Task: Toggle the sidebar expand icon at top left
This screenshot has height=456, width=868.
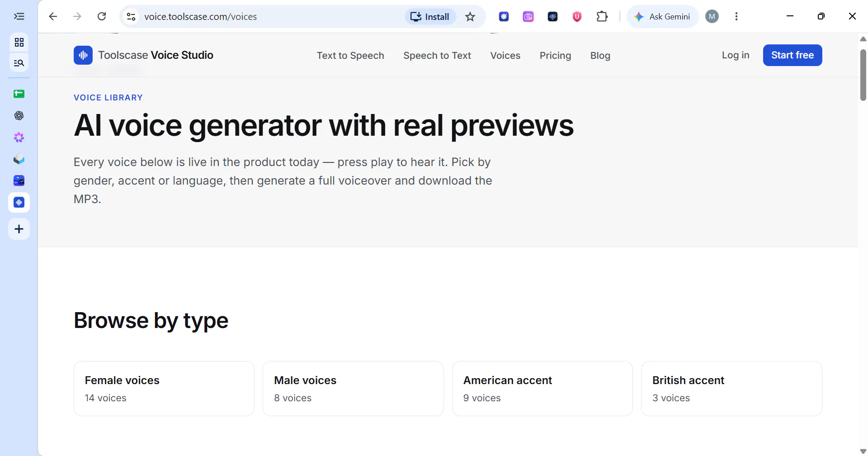Action: (x=19, y=17)
